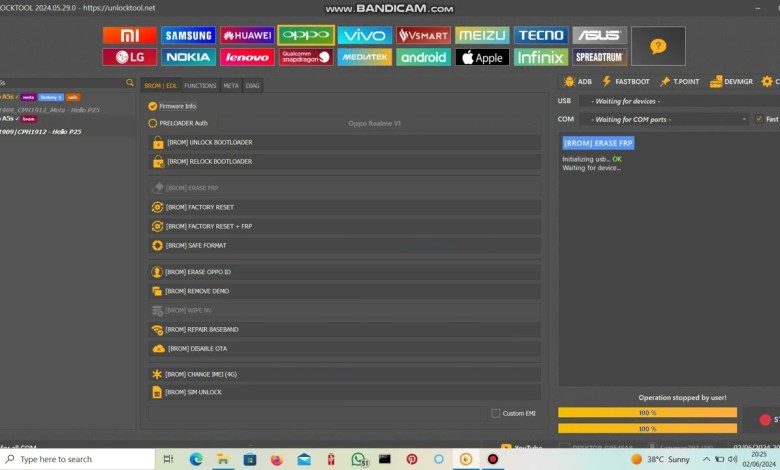Choose the Samsung brand tile

pos(188,36)
